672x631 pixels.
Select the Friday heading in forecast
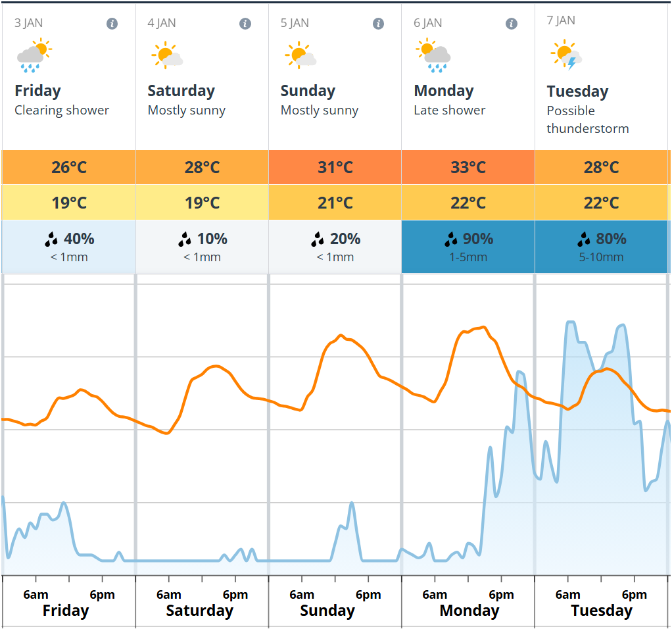pyautogui.click(x=37, y=91)
